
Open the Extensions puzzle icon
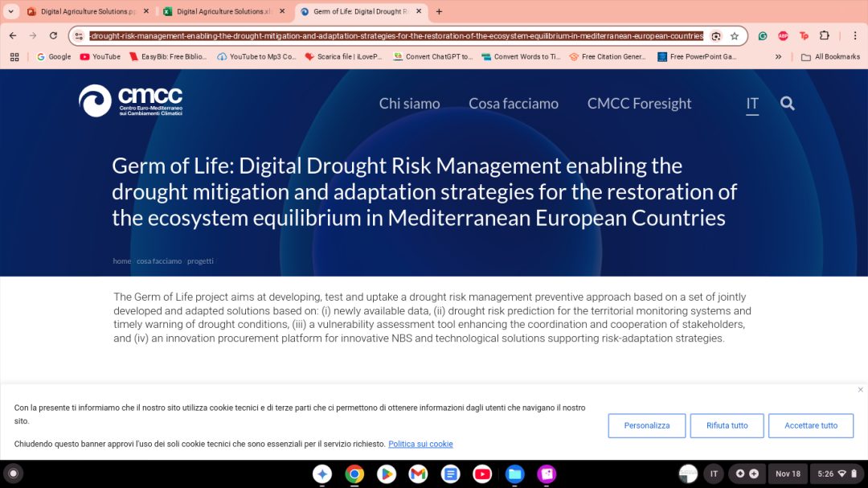pyautogui.click(x=825, y=36)
